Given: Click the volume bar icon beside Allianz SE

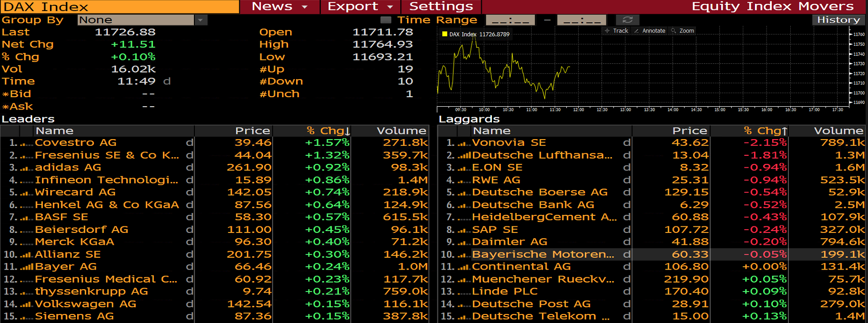Looking at the screenshot, I should [26, 254].
